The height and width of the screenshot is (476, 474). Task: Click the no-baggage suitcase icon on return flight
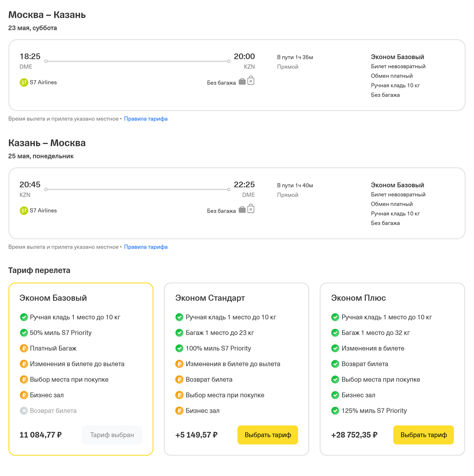click(x=251, y=209)
